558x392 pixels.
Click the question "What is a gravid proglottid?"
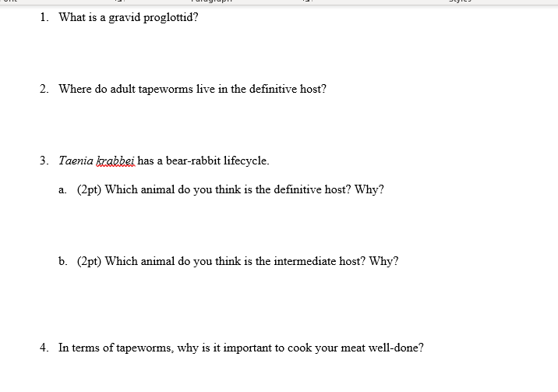pos(129,17)
